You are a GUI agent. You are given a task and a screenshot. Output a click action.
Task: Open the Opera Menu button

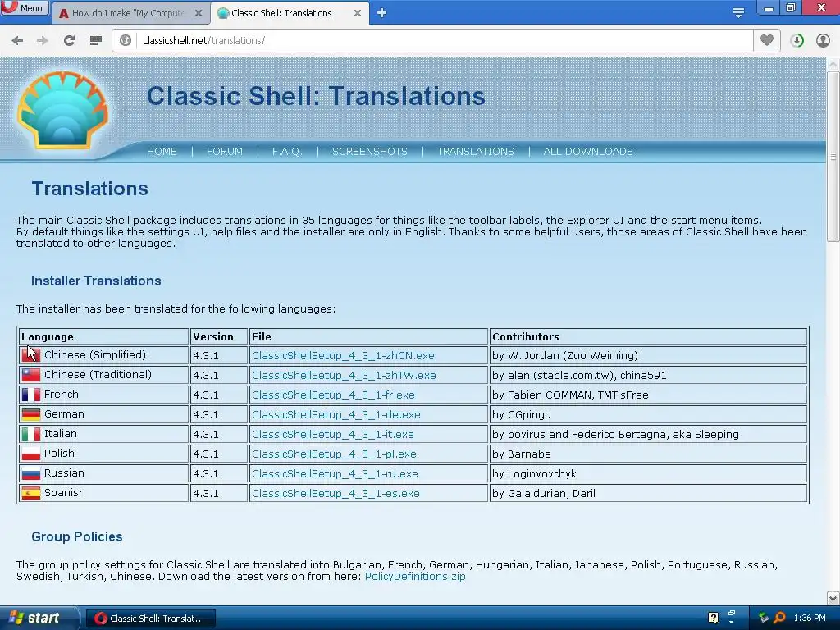24,7
